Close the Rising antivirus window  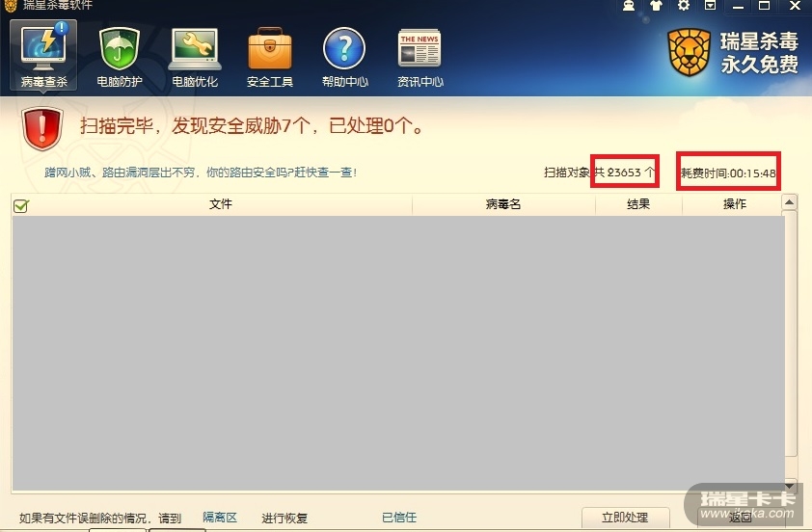[795, 6]
